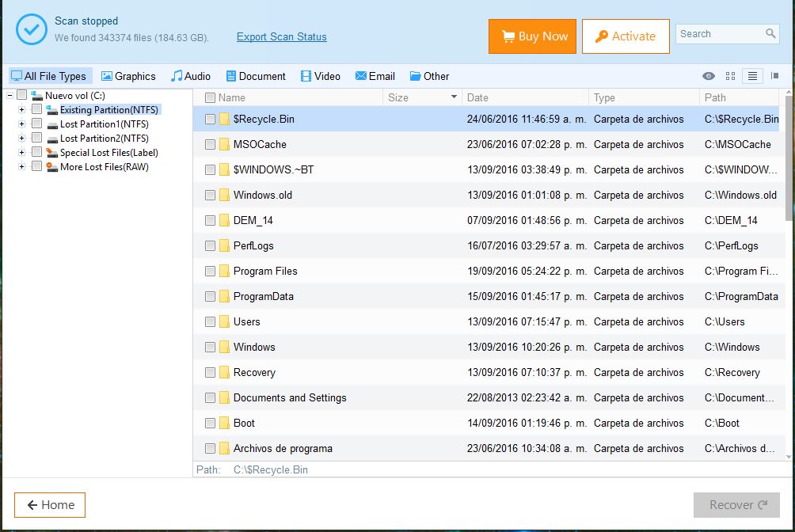
Task: Collapse the Nuevo vol (C:) tree
Action: 9,94
